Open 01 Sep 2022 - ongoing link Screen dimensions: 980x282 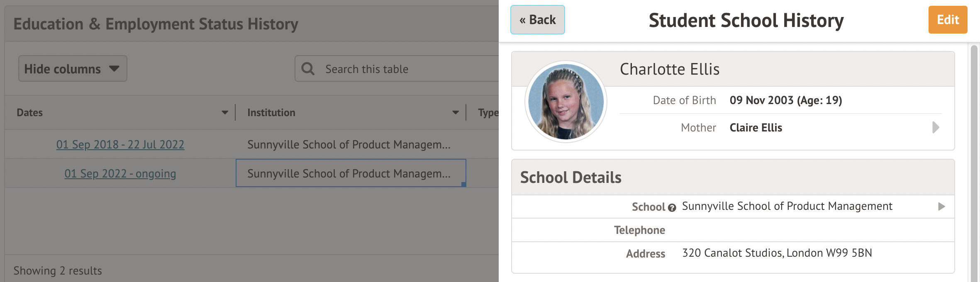(x=120, y=173)
